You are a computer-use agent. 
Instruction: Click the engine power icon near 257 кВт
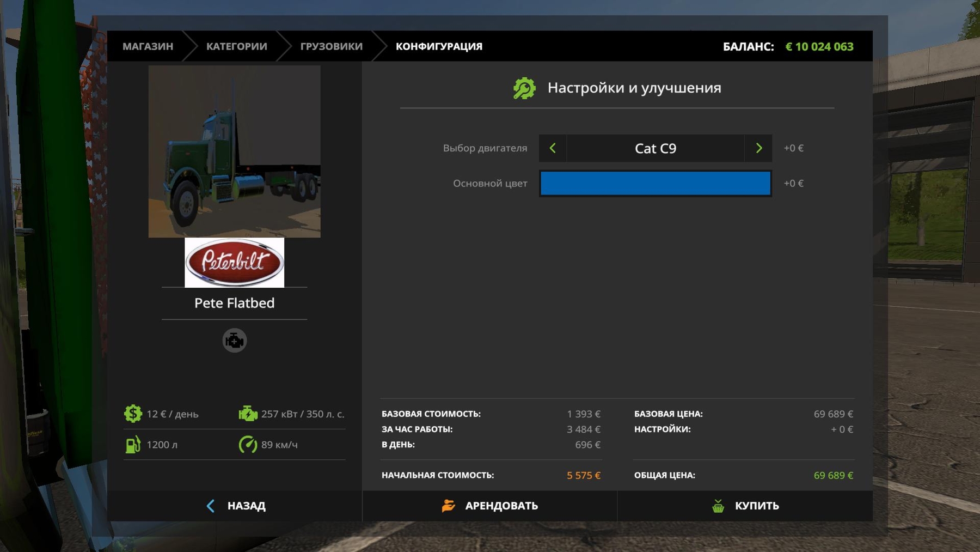pos(248,414)
